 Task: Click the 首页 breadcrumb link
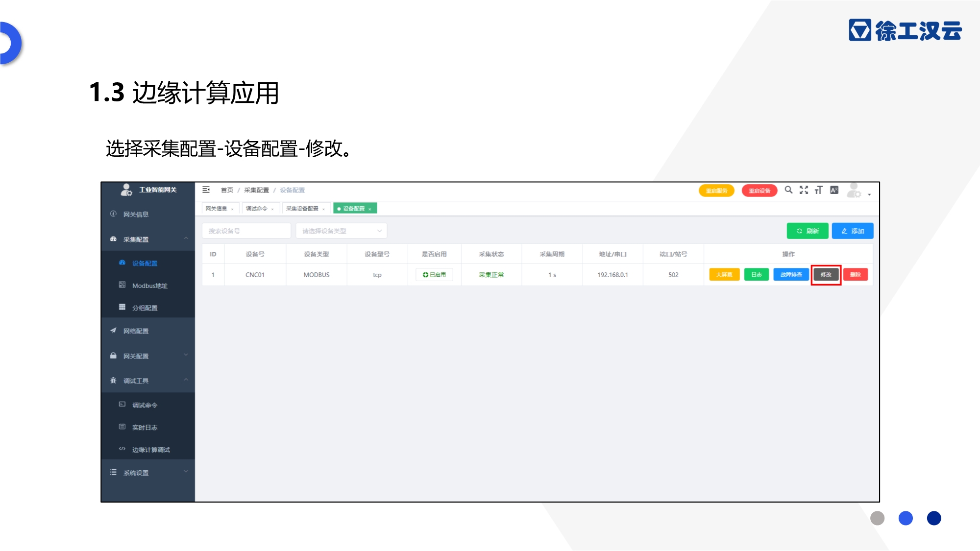point(227,190)
